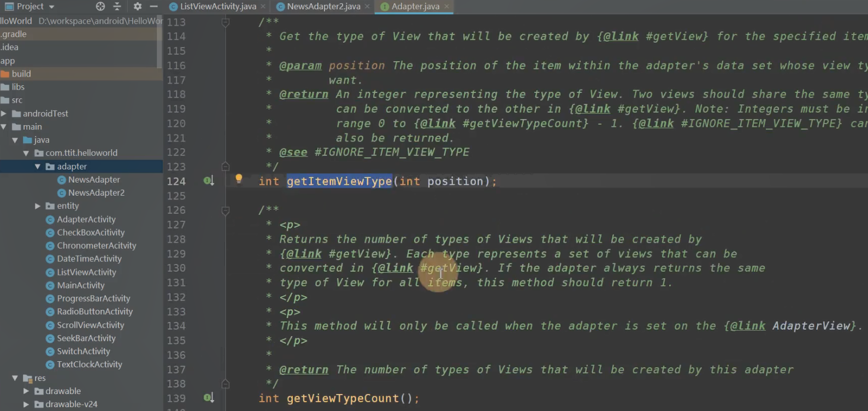The width and height of the screenshot is (868, 411).
Task: Click the class icon beside MainActivity
Action: coord(50,285)
